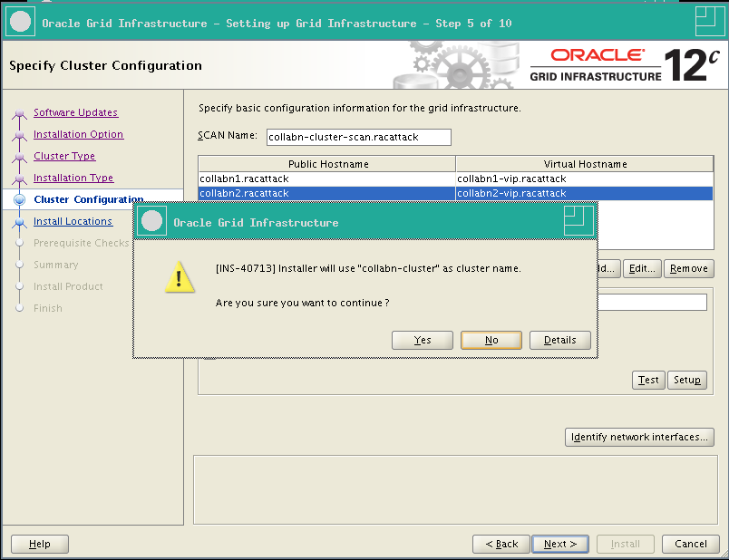Image resolution: width=729 pixels, height=560 pixels.
Task: Confirm with Yes in the INS-40713 dialog
Action: click(423, 340)
